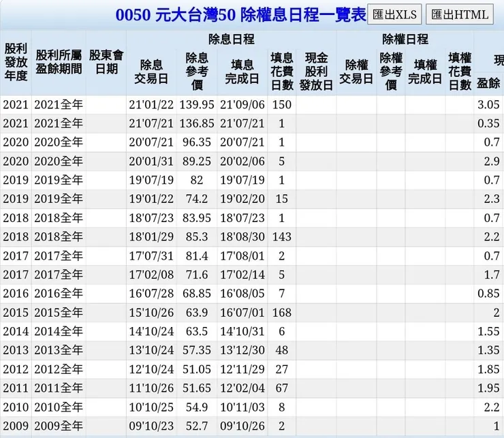
Task: Select the period cell 2009全年
Action: (x=59, y=426)
